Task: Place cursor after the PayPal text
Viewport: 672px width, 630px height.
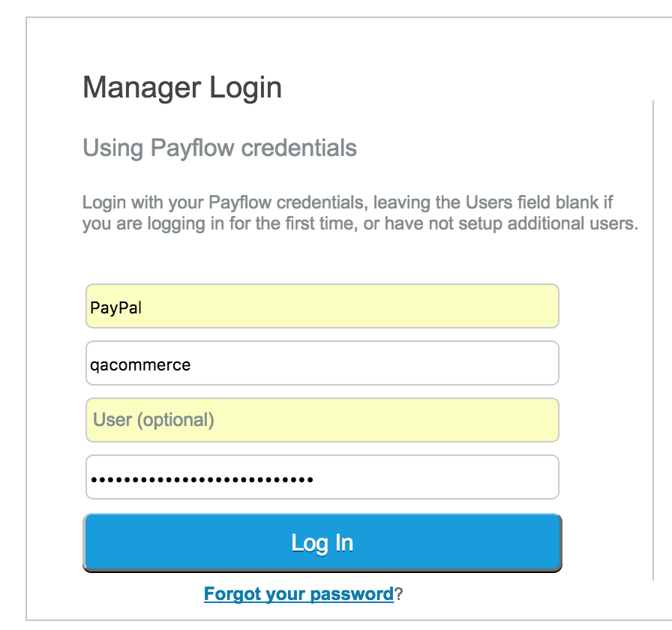Action: [143, 307]
